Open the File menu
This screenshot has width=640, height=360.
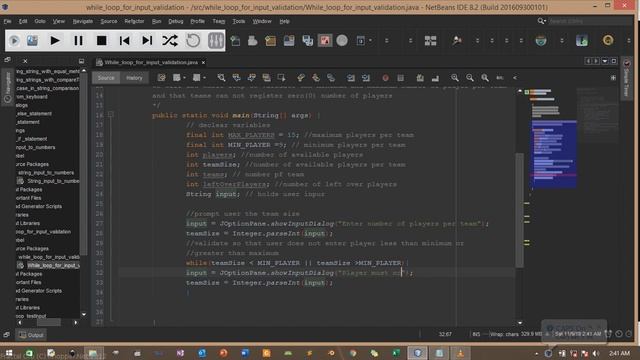click(x=7, y=21)
